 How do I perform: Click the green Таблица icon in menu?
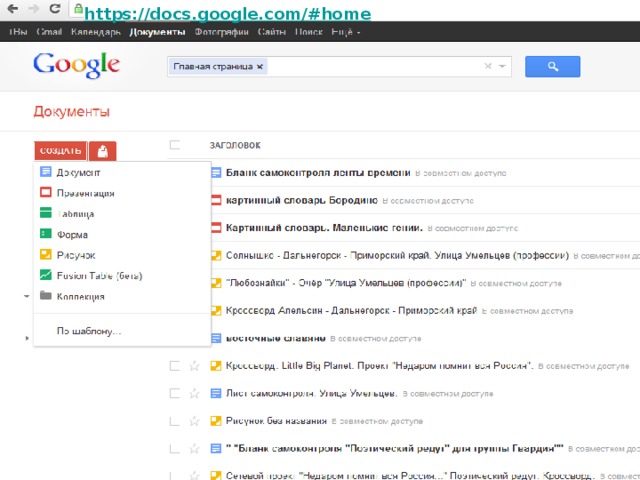coord(46,213)
